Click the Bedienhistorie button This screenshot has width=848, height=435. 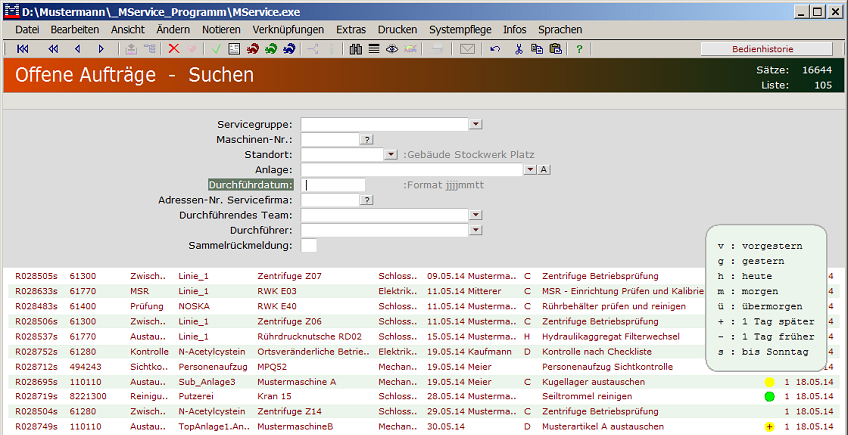[765, 48]
